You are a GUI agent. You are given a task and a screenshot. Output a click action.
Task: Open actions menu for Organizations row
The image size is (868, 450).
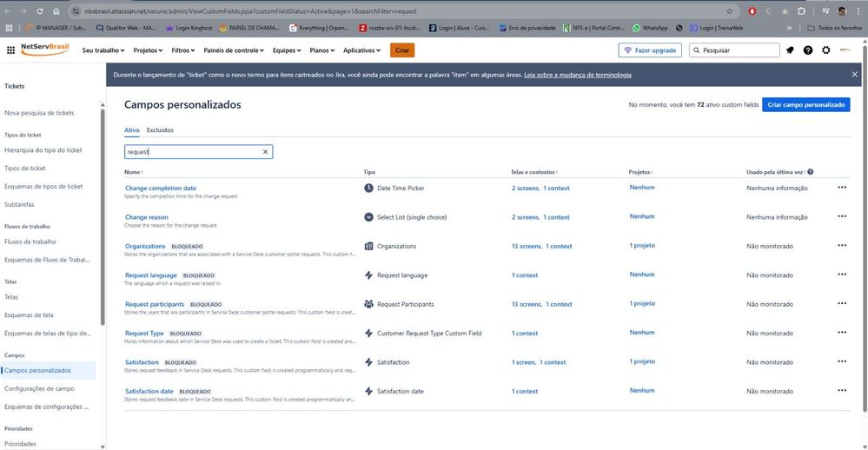coord(842,246)
